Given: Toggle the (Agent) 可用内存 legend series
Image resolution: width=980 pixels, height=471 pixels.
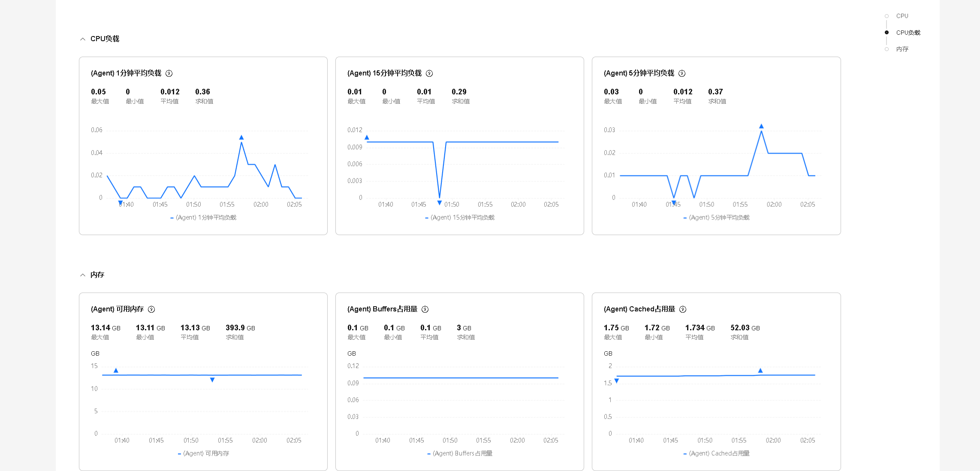Looking at the screenshot, I should (203, 453).
